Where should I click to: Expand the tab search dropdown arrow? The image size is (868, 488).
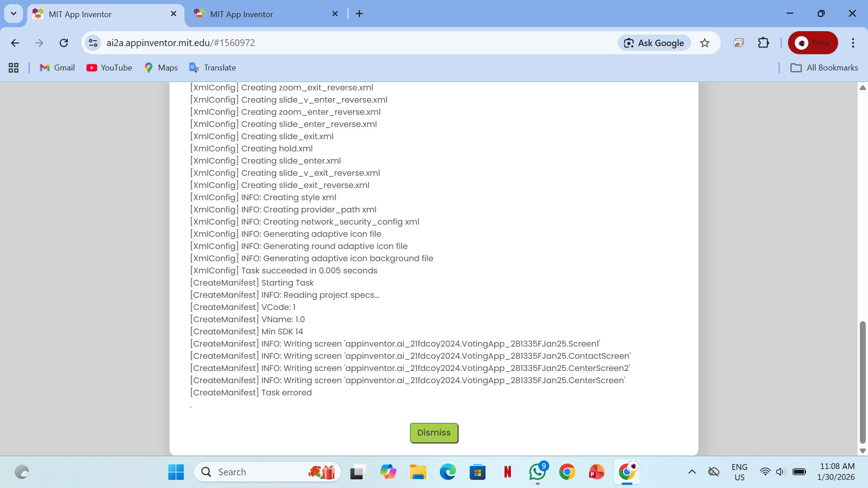click(14, 14)
